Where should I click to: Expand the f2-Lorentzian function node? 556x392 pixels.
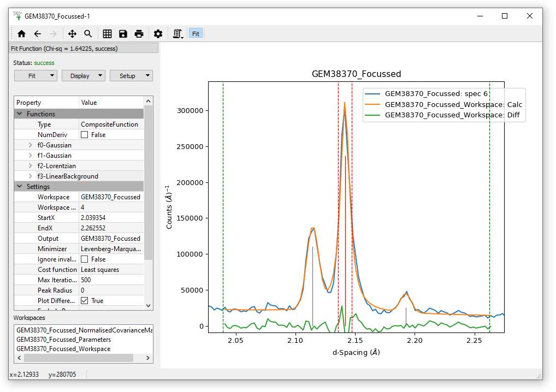[x=31, y=166]
